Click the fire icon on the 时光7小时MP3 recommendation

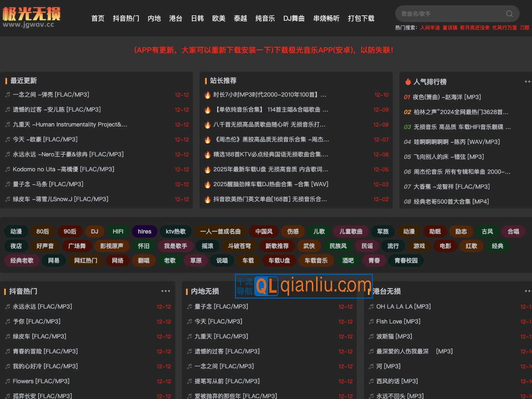(208, 95)
